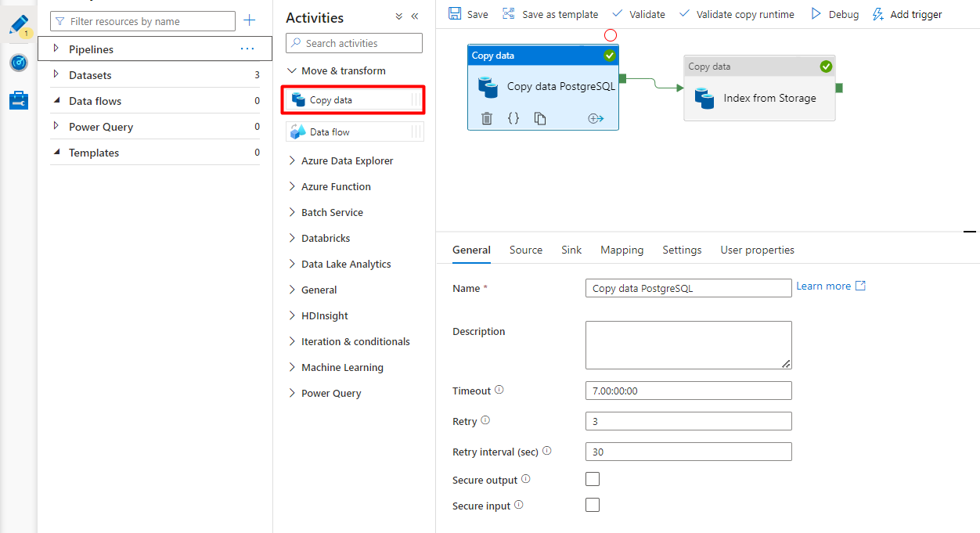The image size is (980, 533).
Task: Add output arrow icon on PostgreSQL activity
Action: click(596, 118)
